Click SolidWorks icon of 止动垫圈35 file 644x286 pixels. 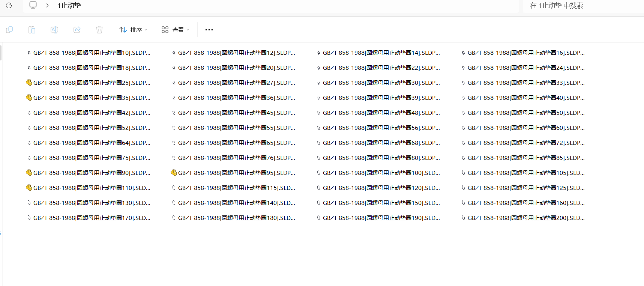point(29,98)
